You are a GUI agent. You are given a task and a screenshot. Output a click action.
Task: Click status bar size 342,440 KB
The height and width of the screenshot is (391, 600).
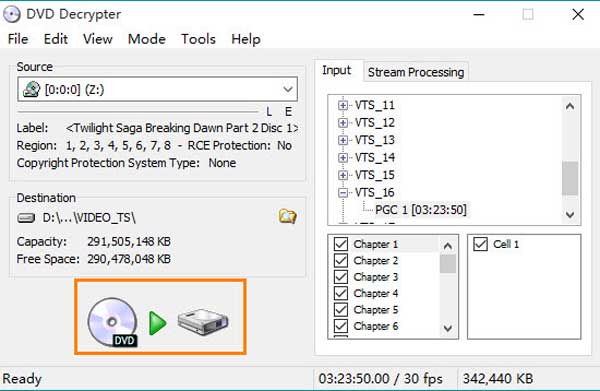498,379
